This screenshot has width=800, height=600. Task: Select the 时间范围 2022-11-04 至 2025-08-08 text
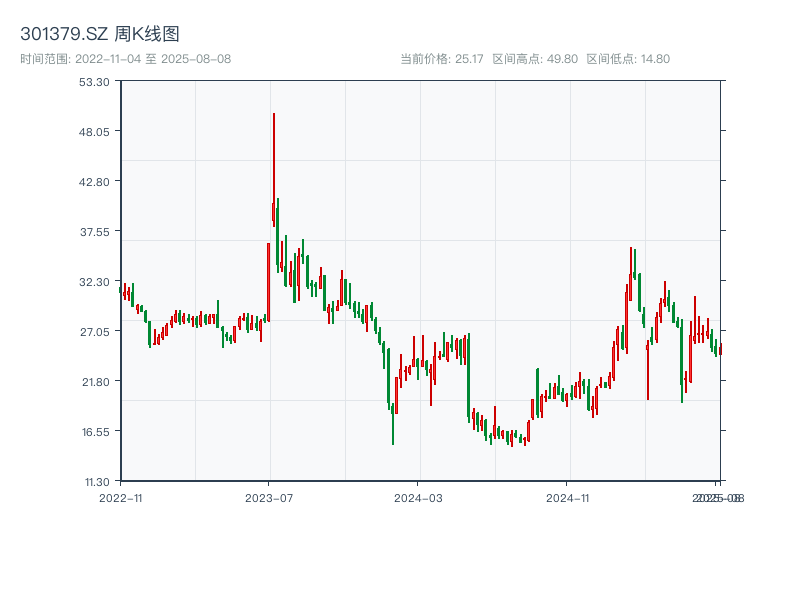pyautogui.click(x=126, y=59)
